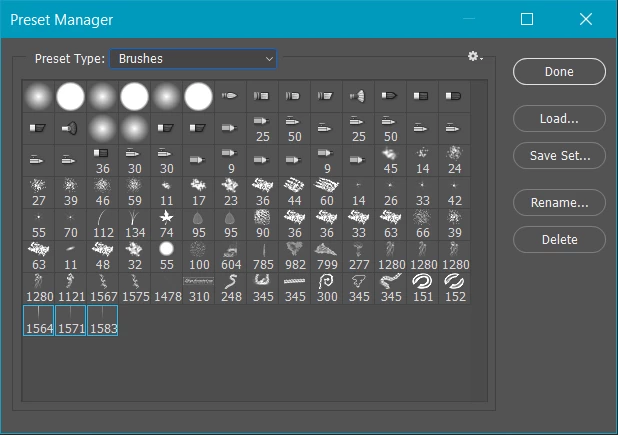618x435 pixels.
Task: Select the star brush labeled 70
Action: pos(71,225)
